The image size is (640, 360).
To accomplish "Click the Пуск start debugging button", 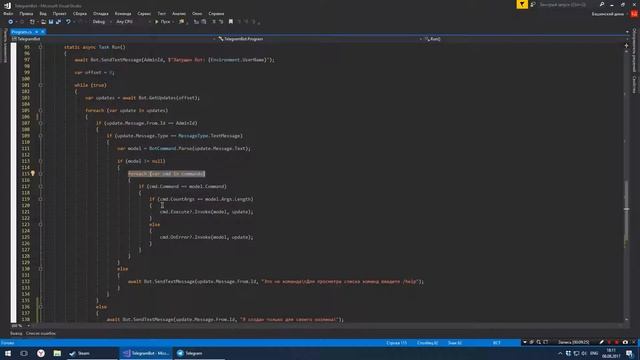I will click(162, 22).
